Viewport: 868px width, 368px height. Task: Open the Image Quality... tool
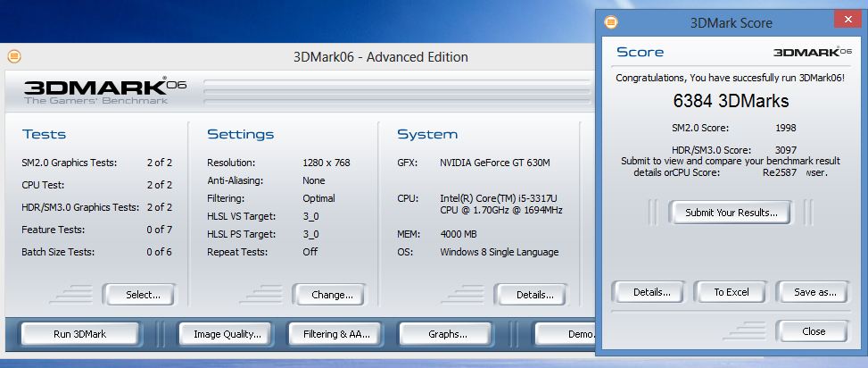pos(227,334)
